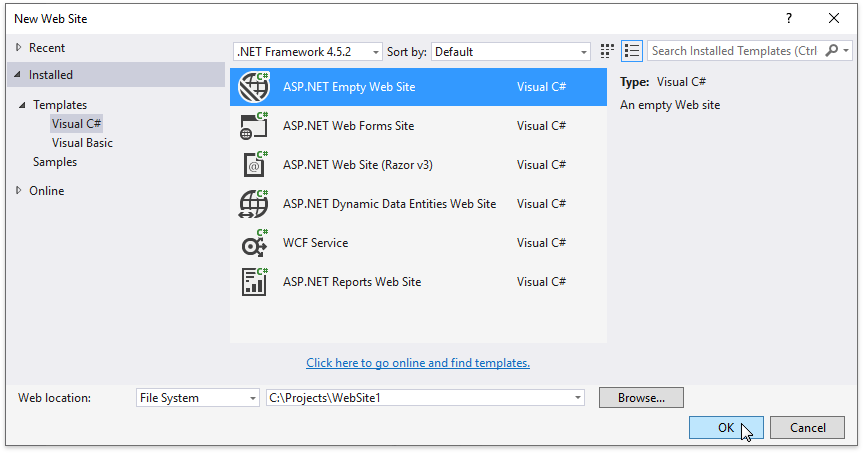Click the ASP.NET Web Site Razor v3 icon
The width and height of the screenshot is (863, 453).
coord(254,165)
